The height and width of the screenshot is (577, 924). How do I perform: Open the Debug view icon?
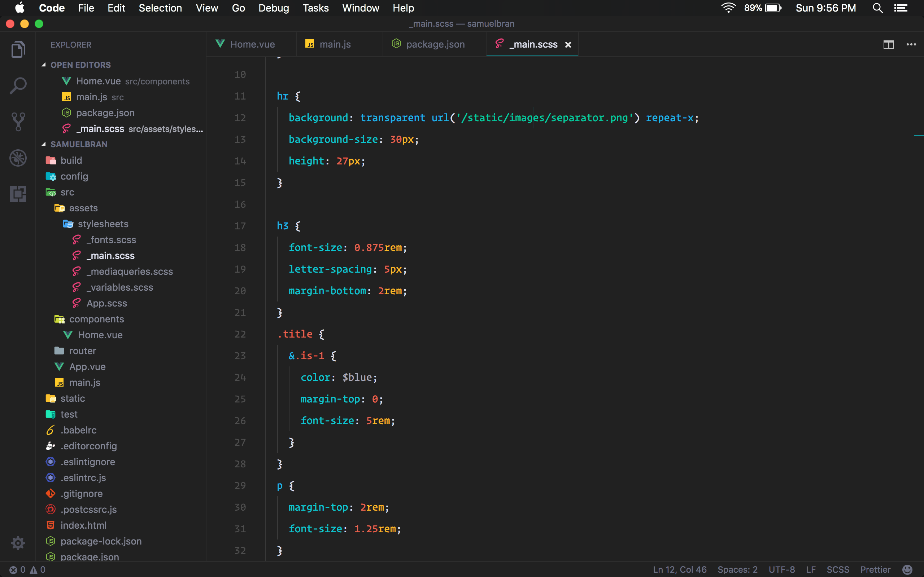[18, 158]
